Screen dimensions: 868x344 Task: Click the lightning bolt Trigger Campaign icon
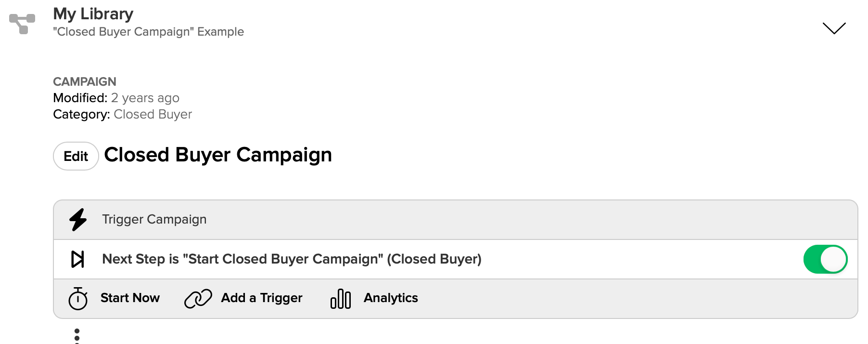coord(78,220)
